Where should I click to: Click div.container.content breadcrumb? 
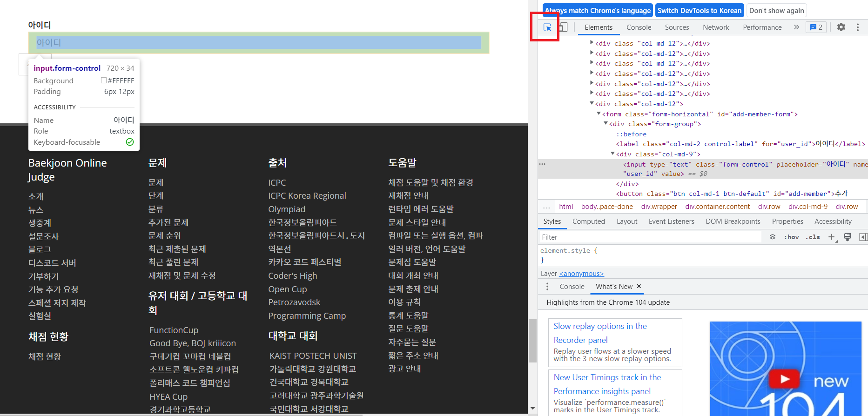click(x=717, y=207)
